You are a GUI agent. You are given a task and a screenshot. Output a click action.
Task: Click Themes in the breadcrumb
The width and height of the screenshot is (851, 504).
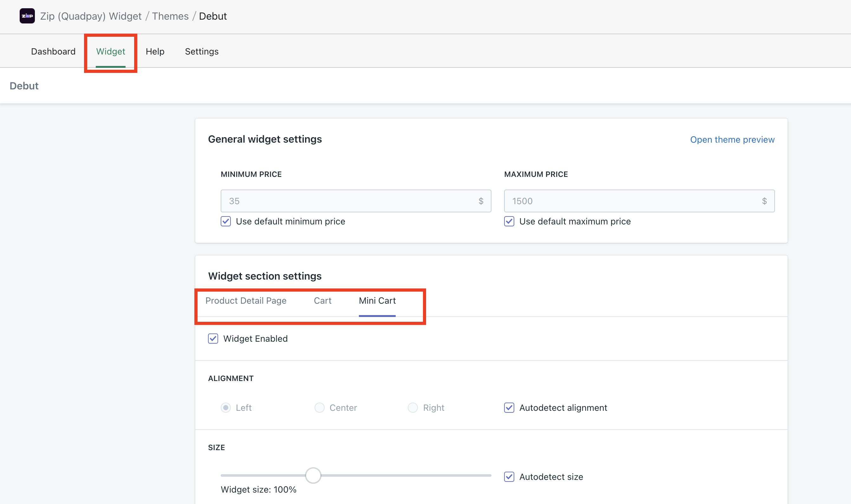[170, 16]
